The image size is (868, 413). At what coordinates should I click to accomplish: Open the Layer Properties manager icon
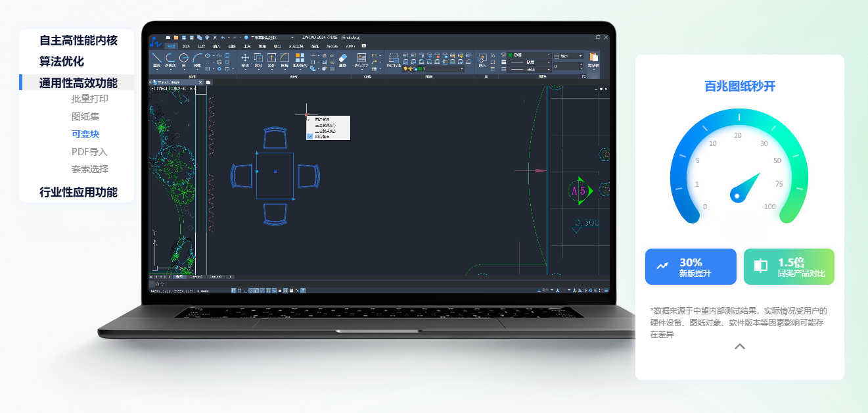click(393, 59)
